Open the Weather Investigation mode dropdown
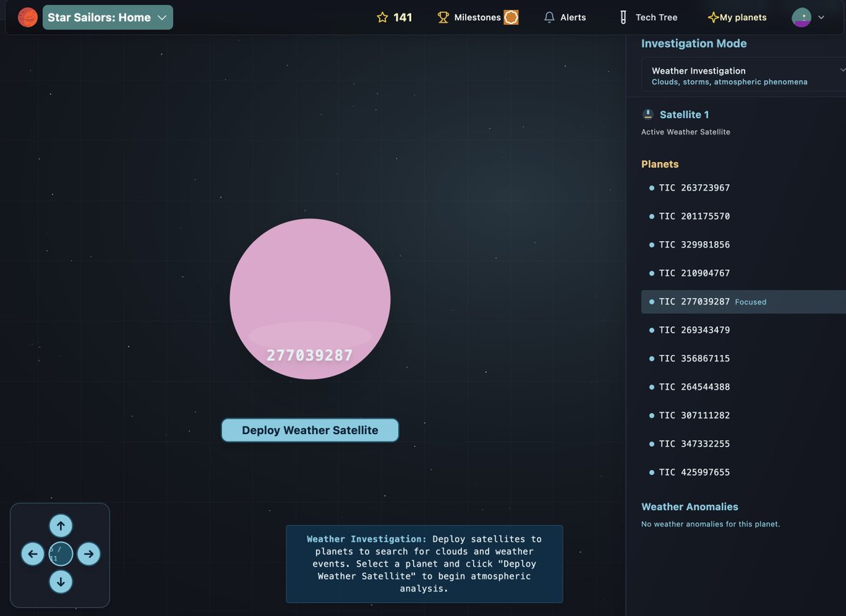 [x=744, y=75]
